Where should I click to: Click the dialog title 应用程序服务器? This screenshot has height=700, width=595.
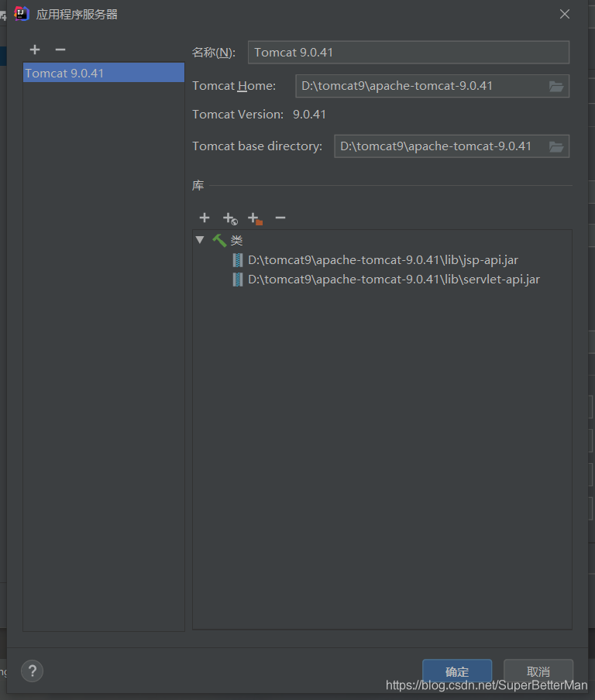(77, 14)
